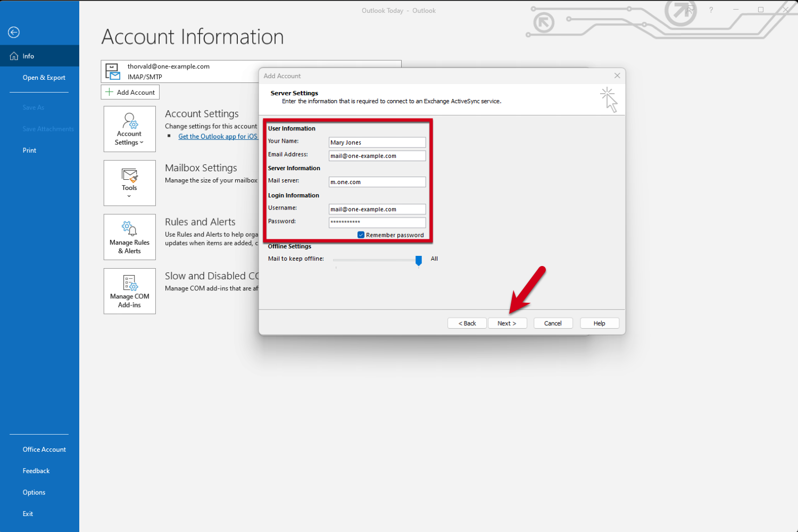Screen dimensions: 798x532
Task: Click the Next > button
Action: point(507,323)
